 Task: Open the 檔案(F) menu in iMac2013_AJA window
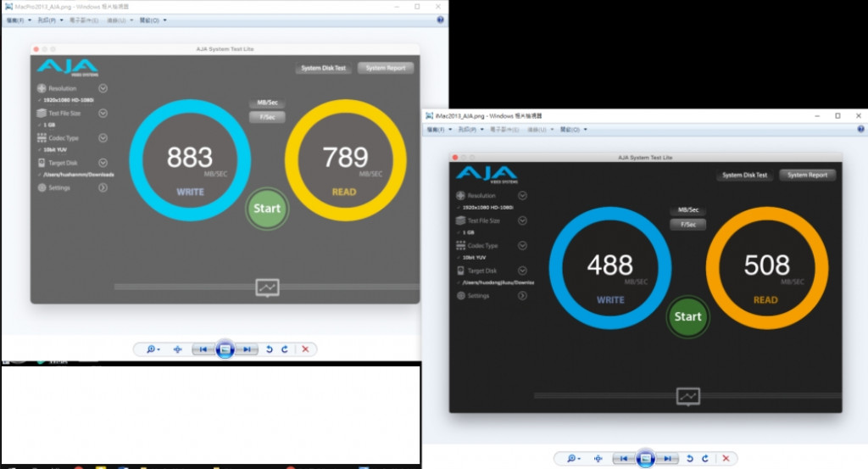pyautogui.click(x=438, y=130)
